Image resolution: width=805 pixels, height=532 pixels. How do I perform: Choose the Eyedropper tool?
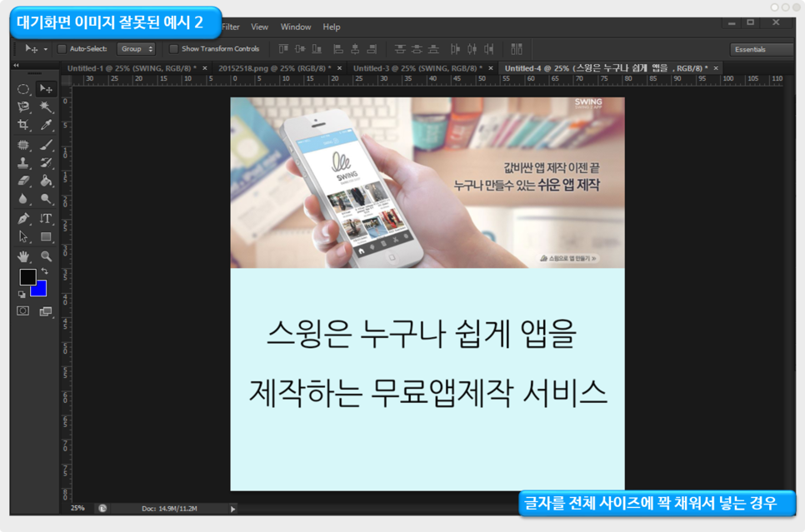click(x=47, y=126)
